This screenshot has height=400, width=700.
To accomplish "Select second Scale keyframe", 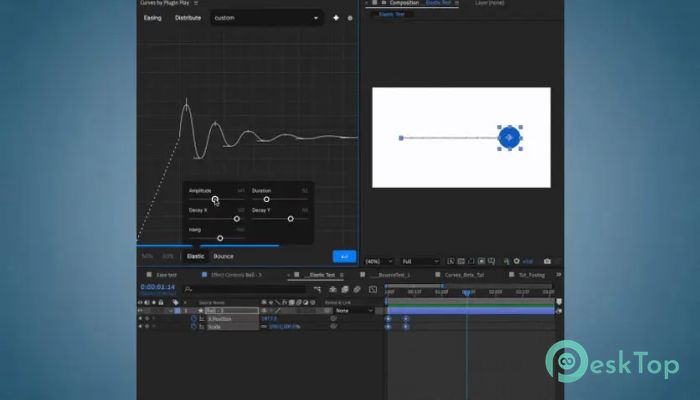I will tap(405, 326).
